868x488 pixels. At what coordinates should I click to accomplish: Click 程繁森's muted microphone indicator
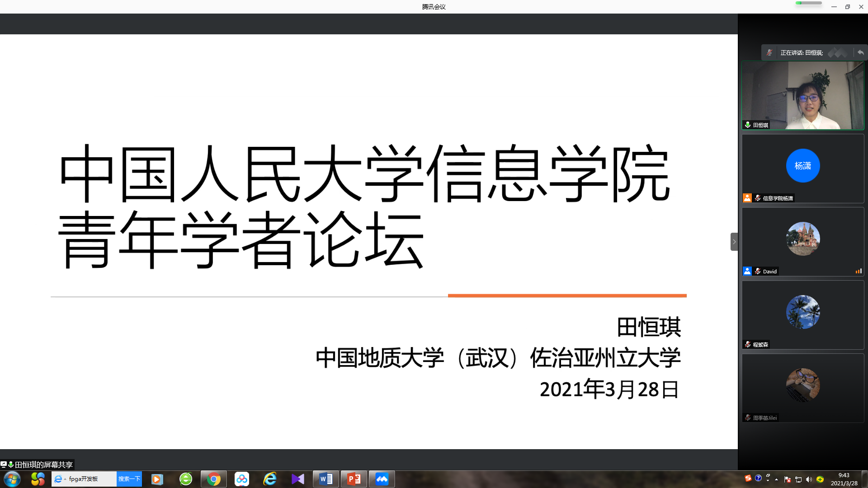pos(748,344)
